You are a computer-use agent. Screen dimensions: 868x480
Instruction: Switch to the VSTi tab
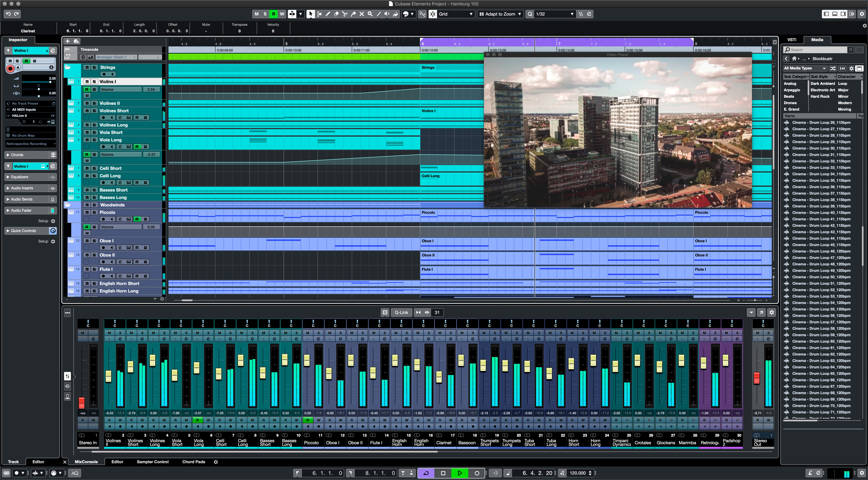(x=792, y=39)
